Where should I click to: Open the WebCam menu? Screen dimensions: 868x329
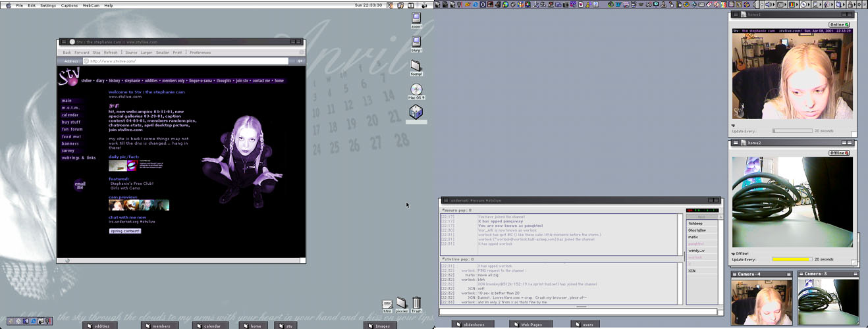coord(91,5)
